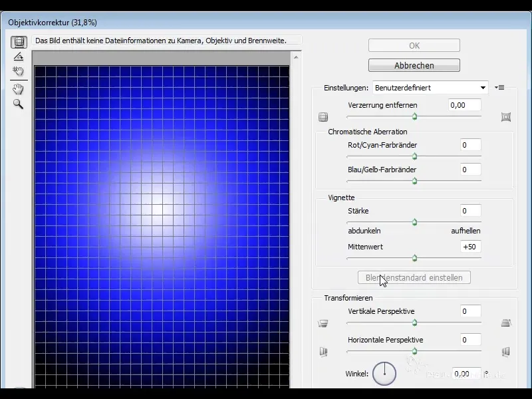This screenshot has height=399, width=532.
Task: Click left icon of Horizontale Perspektive
Action: 323,352
